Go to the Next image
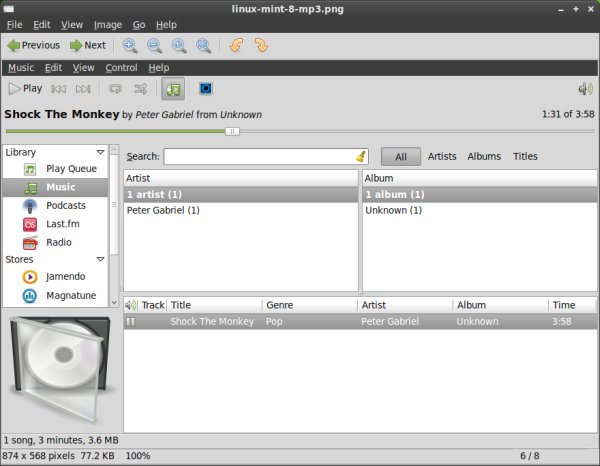The height and width of the screenshot is (466, 600). coord(87,45)
